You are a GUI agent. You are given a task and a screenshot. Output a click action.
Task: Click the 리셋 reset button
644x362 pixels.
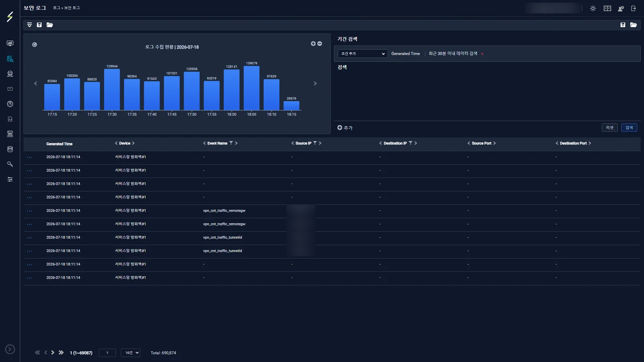[x=609, y=128]
